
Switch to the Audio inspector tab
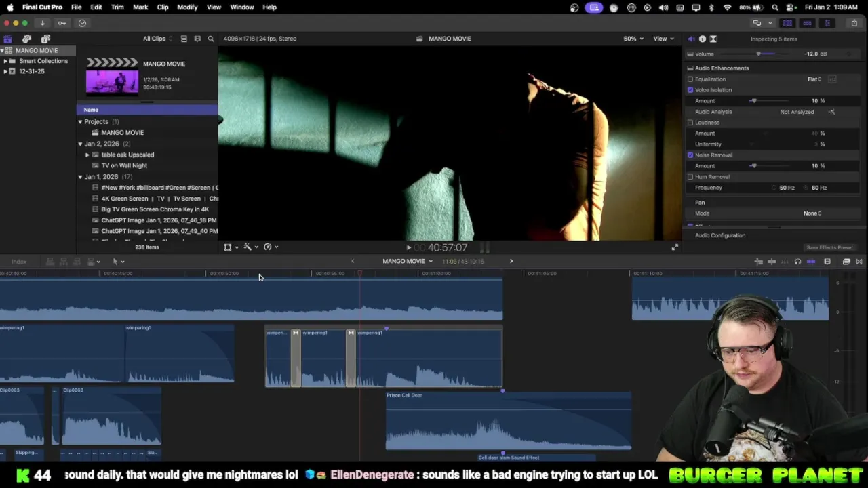coord(691,39)
